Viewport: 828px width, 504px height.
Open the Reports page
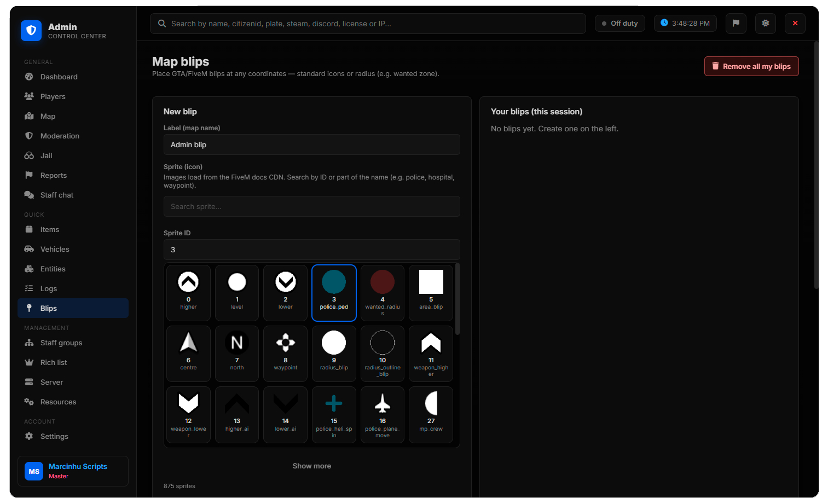pyautogui.click(x=73, y=175)
